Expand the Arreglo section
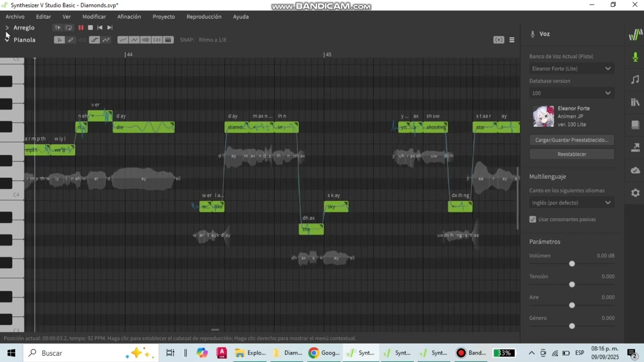Image resolution: width=644 pixels, height=362 pixels. click(x=7, y=28)
